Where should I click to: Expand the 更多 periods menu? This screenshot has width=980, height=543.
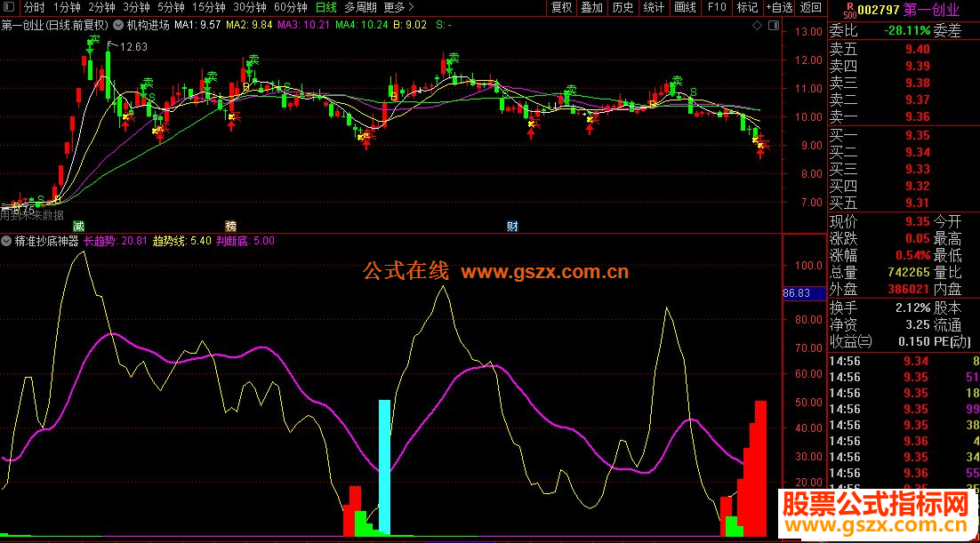pyautogui.click(x=398, y=7)
